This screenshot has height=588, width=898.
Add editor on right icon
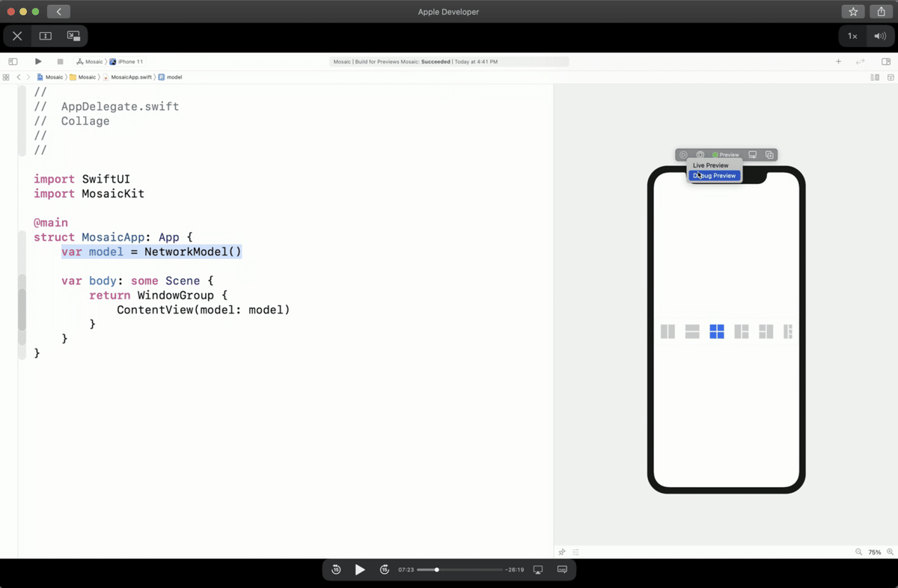pos(891,77)
